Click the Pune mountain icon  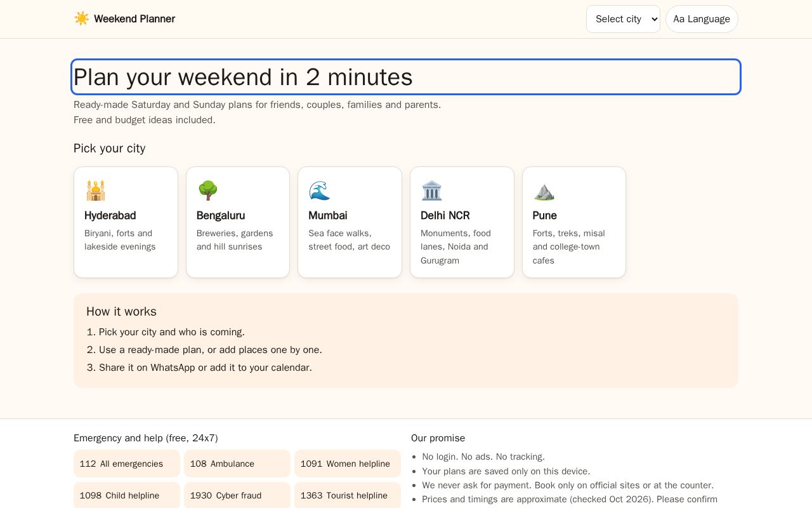[544, 190]
